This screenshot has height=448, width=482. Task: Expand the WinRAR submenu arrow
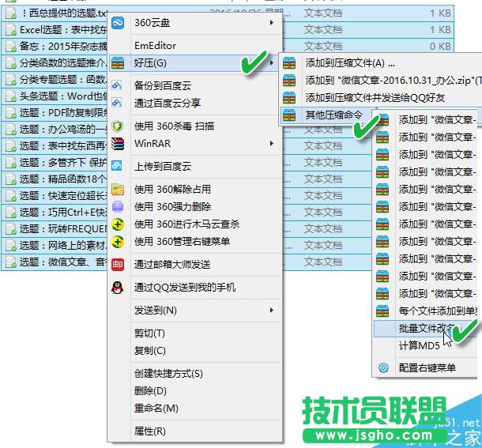pos(272,144)
